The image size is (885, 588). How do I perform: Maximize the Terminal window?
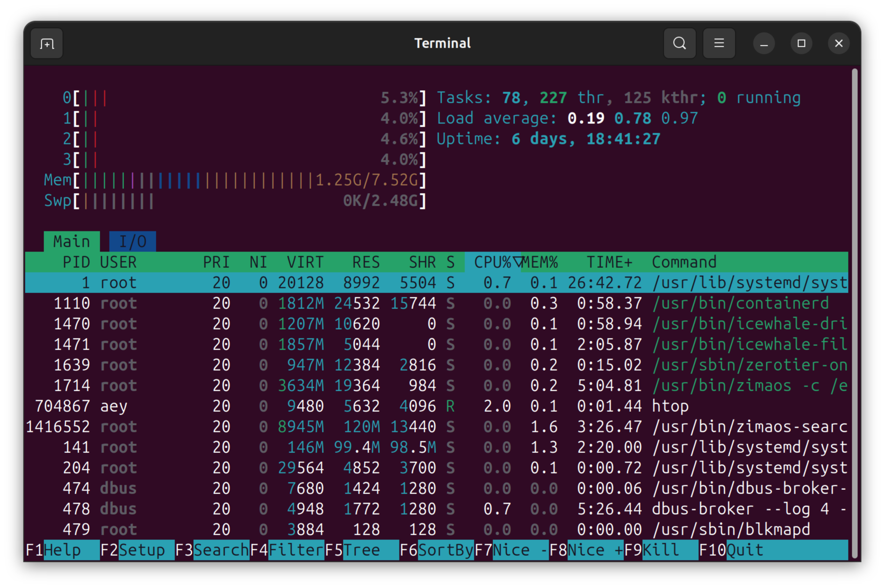coord(801,43)
